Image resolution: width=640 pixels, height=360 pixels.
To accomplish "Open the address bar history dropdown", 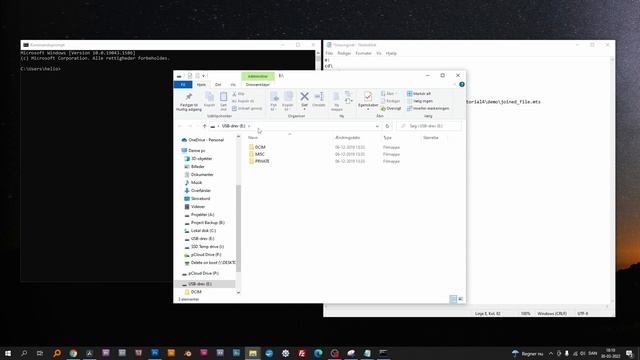I will 377,126.
